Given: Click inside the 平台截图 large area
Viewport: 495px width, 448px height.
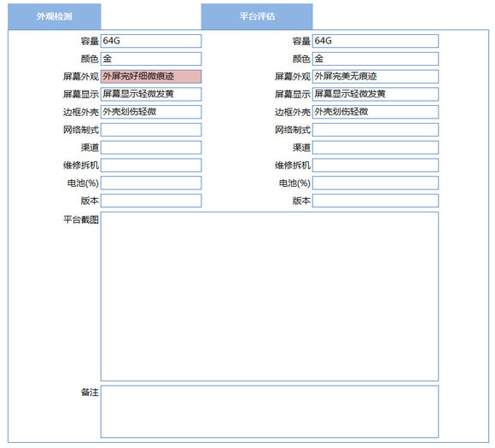Looking at the screenshot, I should pyautogui.click(x=270, y=296).
